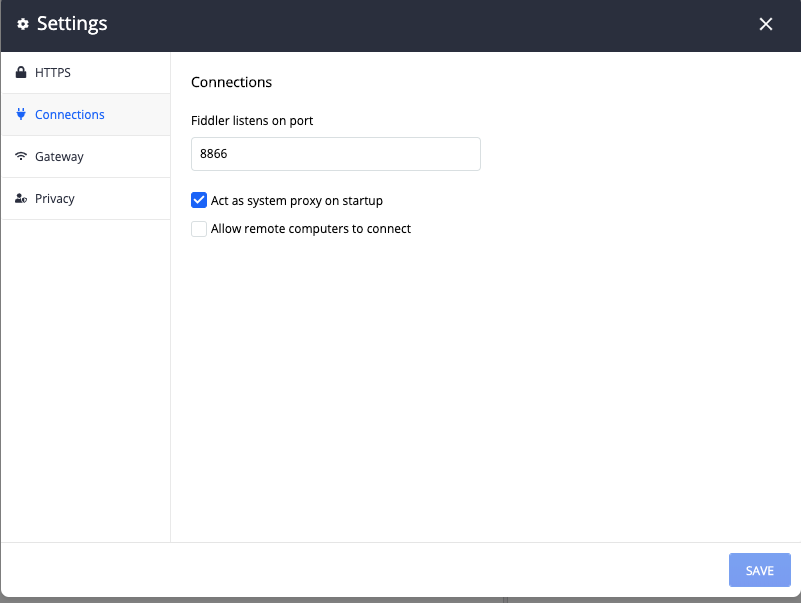Screen dimensions: 801x603
Task: Open the HTTPS settings tab
Action: point(53,73)
